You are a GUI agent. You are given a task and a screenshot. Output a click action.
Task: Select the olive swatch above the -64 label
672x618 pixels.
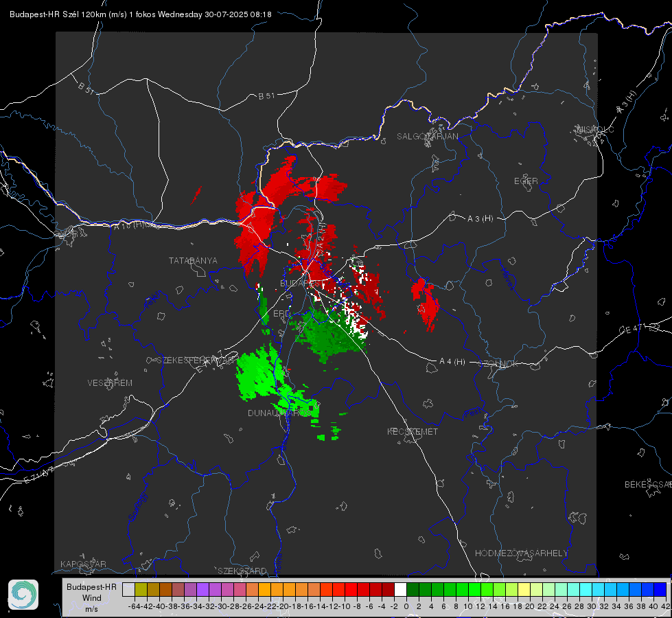[x=141, y=589]
